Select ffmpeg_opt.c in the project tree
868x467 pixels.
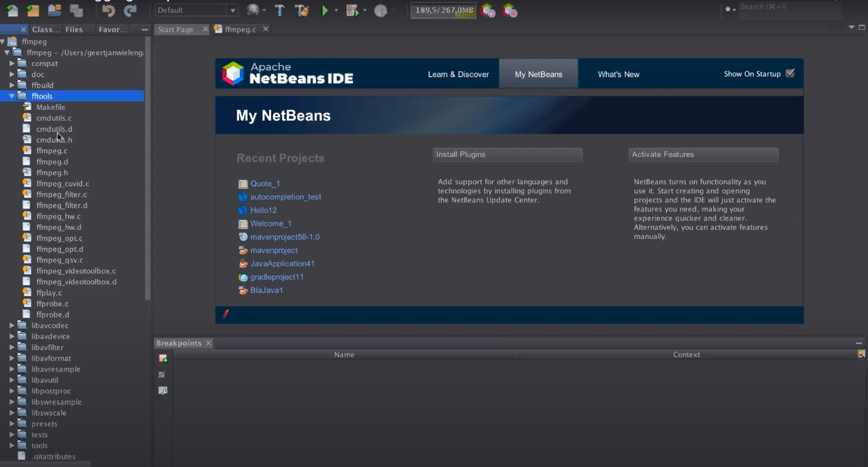pyautogui.click(x=59, y=238)
